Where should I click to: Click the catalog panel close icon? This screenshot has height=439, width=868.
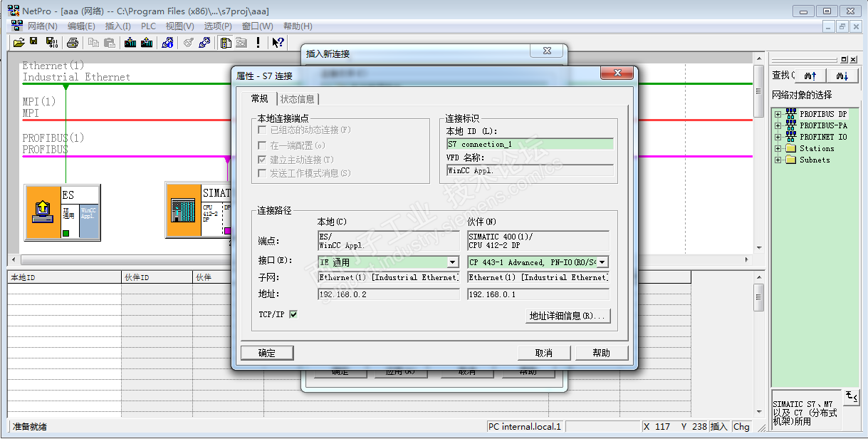854,59
